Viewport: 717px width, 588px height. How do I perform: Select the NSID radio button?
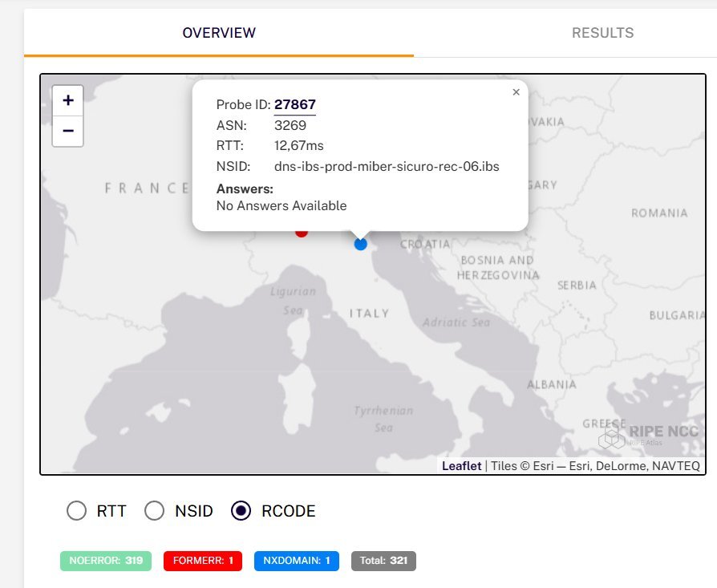[153, 511]
